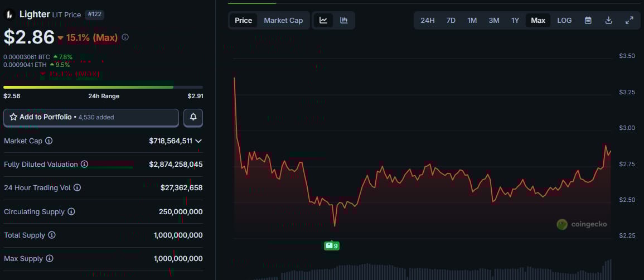This screenshot has height=280, width=644.
Task: Set chart range to 3M
Action: point(493,20)
